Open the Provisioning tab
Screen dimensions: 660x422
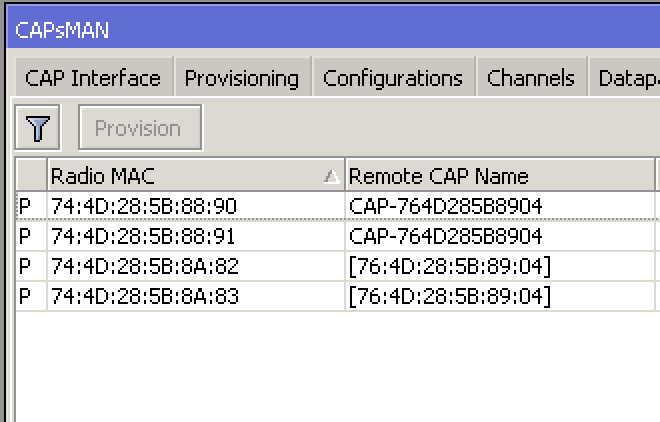(243, 77)
